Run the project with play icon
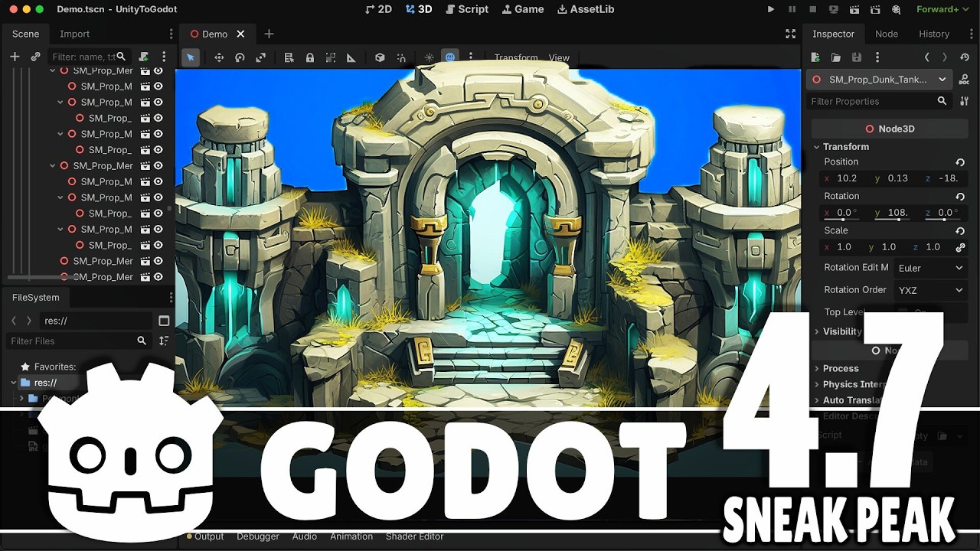This screenshot has width=980, height=551. tap(771, 9)
